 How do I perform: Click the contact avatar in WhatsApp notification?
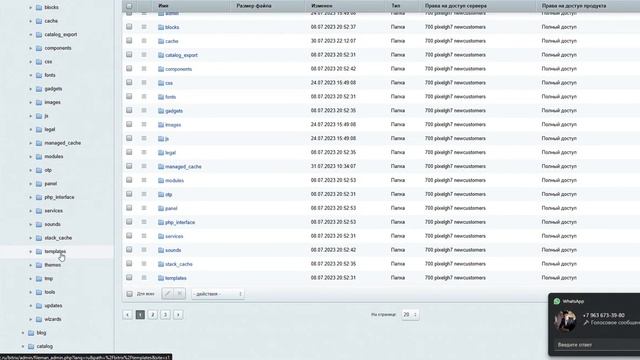pyautogui.click(x=565, y=321)
